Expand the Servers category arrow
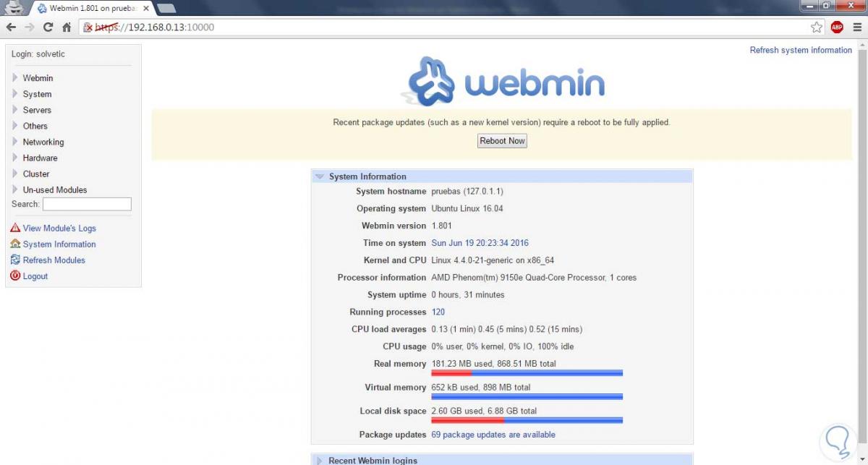The image size is (868, 465). click(15, 109)
